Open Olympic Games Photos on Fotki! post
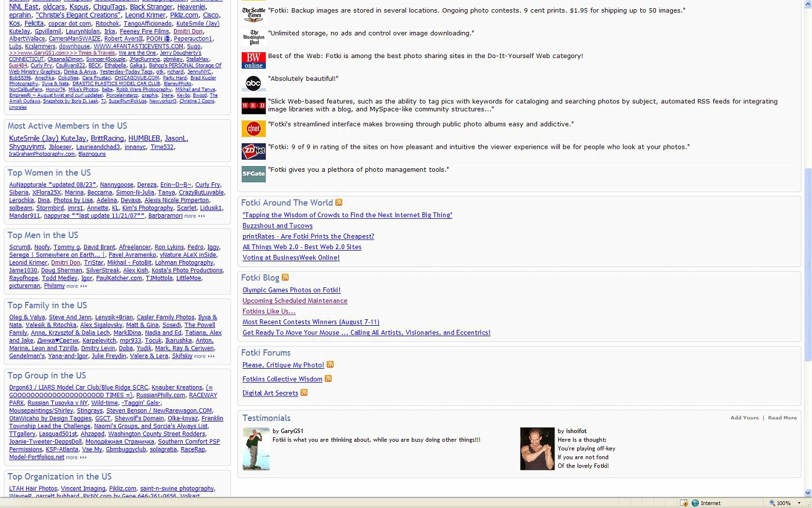 point(292,290)
